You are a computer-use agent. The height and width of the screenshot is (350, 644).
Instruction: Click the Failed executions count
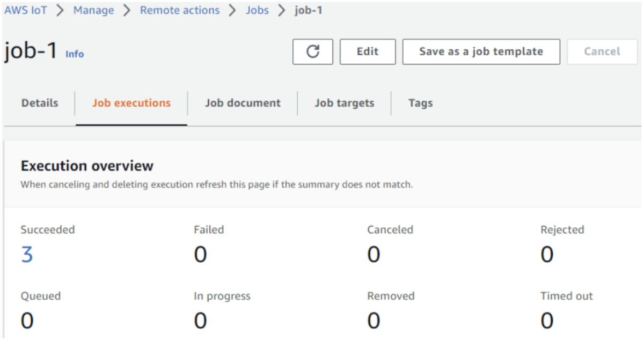pyautogui.click(x=200, y=255)
